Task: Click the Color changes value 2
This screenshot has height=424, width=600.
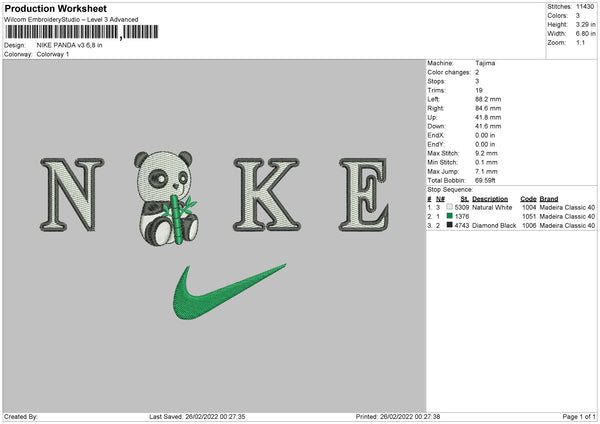Action: (477, 72)
